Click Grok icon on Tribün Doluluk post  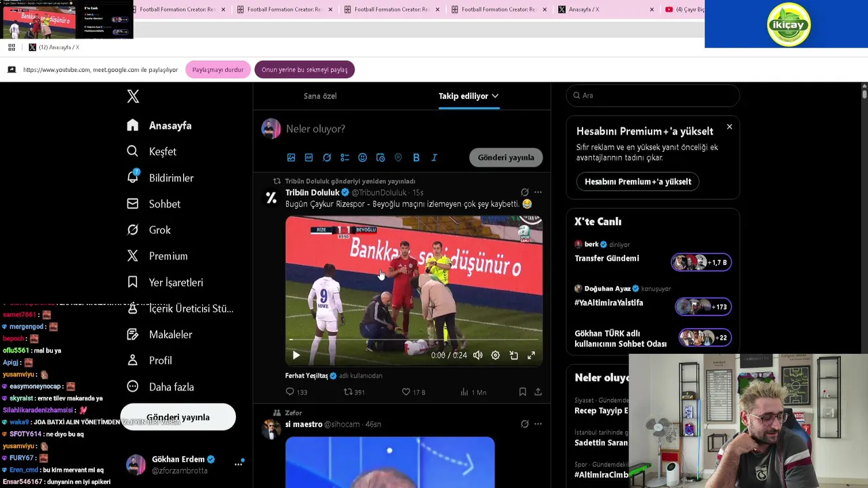click(x=524, y=192)
